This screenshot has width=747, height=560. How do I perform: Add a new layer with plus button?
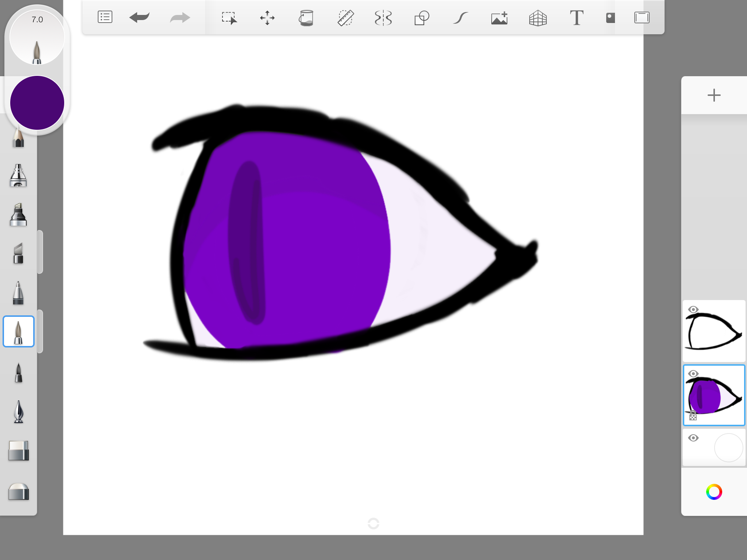click(714, 95)
